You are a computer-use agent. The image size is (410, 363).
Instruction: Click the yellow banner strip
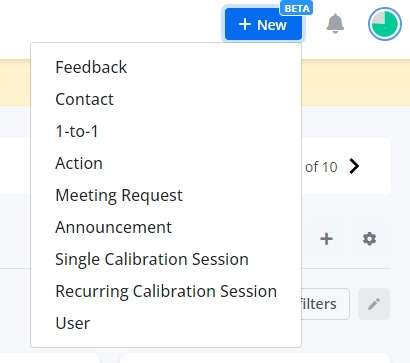(x=356, y=83)
